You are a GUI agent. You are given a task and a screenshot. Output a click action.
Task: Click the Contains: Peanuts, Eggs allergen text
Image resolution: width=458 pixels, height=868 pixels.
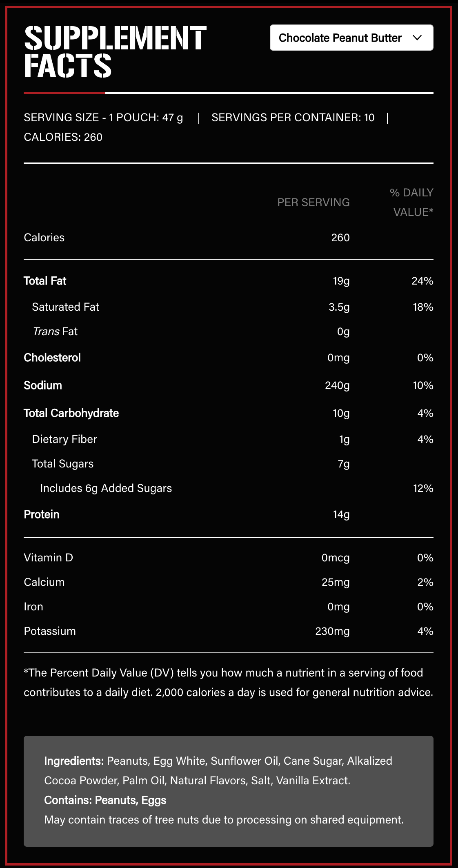(x=105, y=800)
